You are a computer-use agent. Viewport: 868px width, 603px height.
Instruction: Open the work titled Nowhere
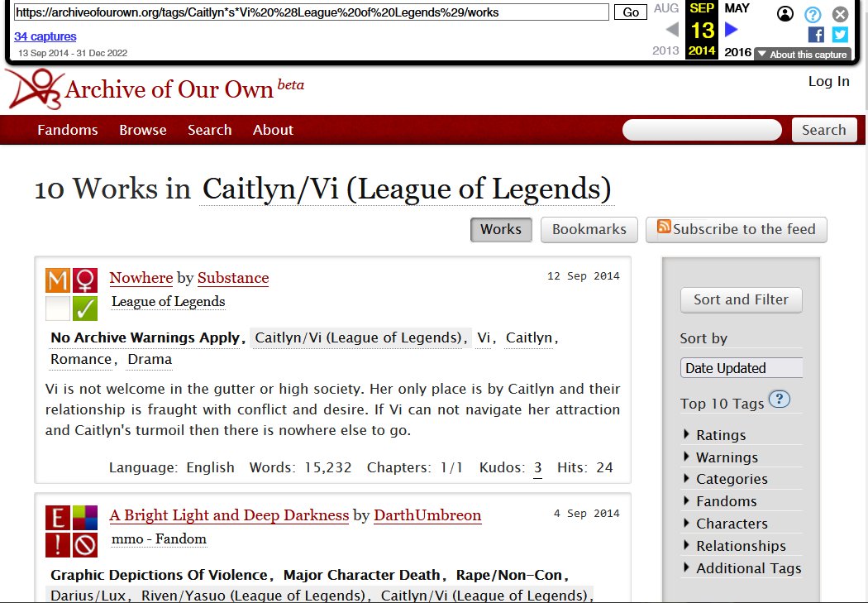141,278
